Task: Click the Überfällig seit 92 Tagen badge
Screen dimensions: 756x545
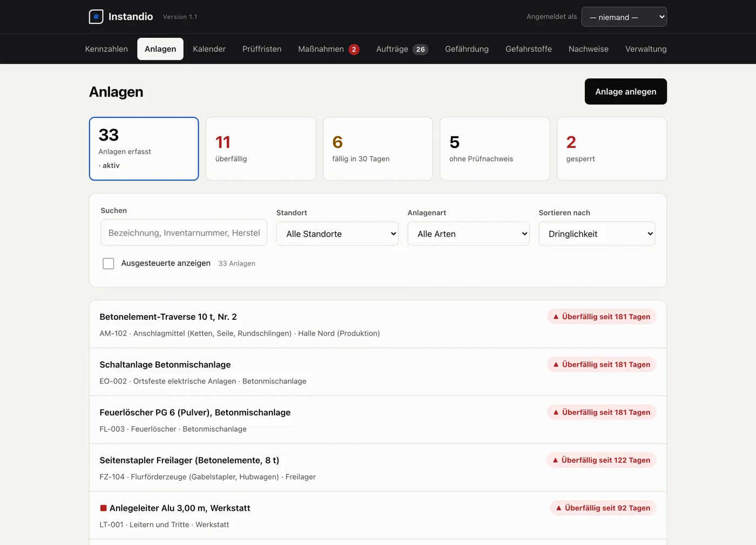Action: click(603, 508)
